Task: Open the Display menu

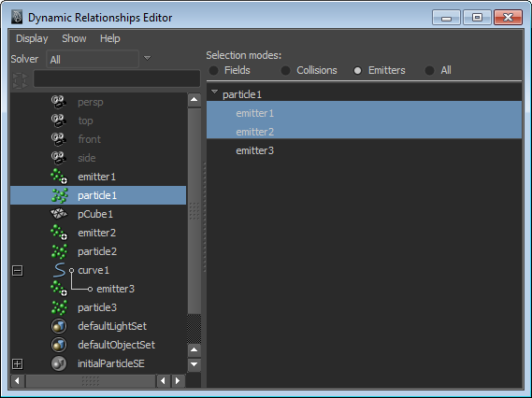Action: (32, 38)
